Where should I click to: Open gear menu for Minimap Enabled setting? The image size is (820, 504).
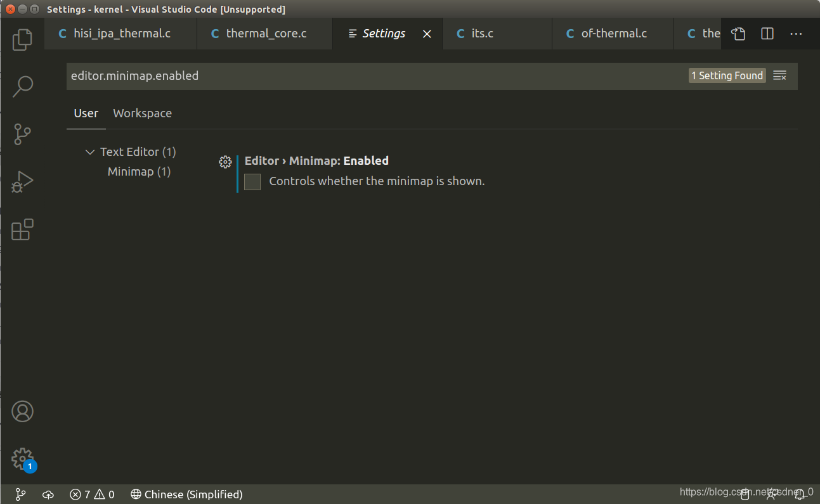coord(225,162)
